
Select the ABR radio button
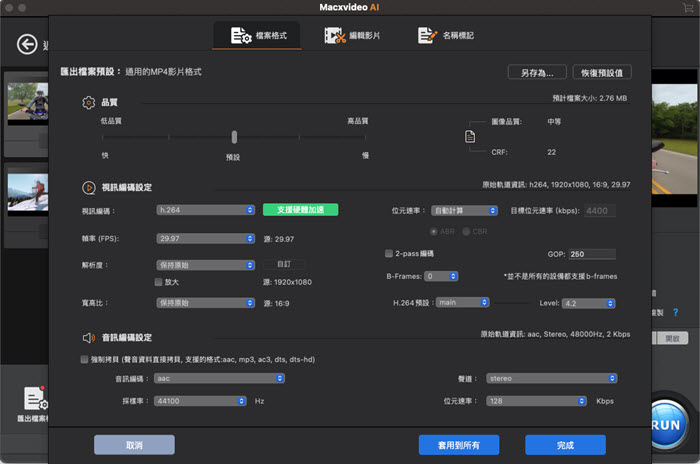(x=433, y=231)
